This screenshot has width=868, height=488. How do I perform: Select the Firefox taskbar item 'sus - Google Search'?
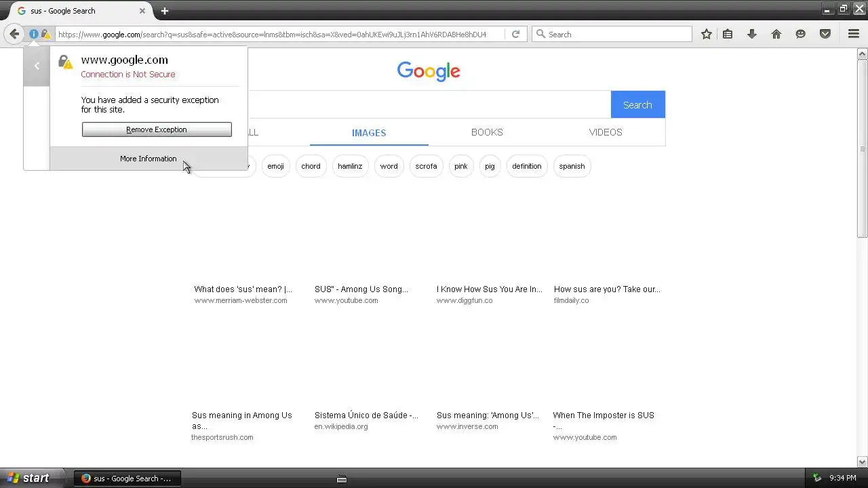click(127, 478)
